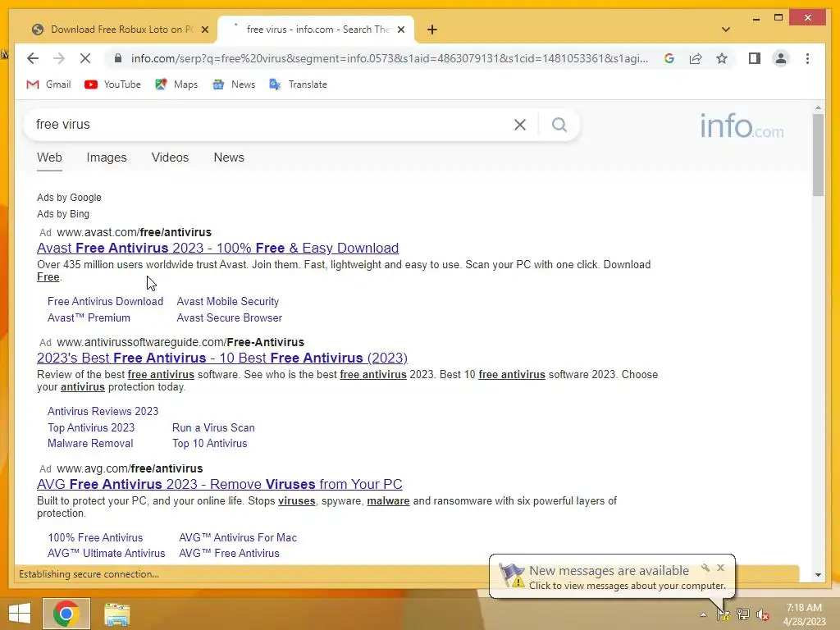Viewport: 840px width, 630px height.
Task: Click Avast Premium sitelink
Action: [89, 317]
